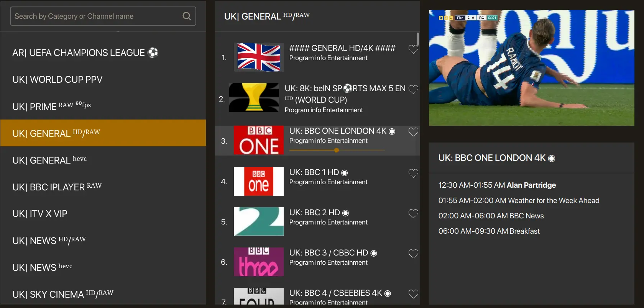The height and width of the screenshot is (308, 644).
Task: Open the UK| NEWS hevc category
Action: [103, 267]
